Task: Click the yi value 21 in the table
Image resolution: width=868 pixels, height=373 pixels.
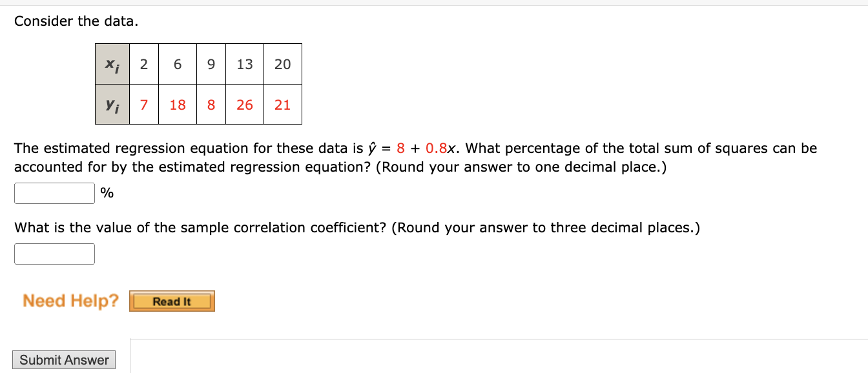Action: [282, 105]
